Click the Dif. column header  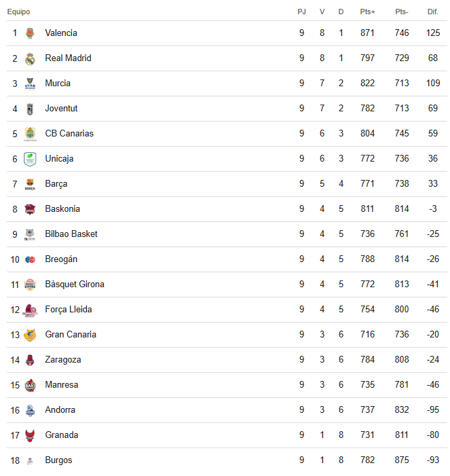(x=432, y=12)
